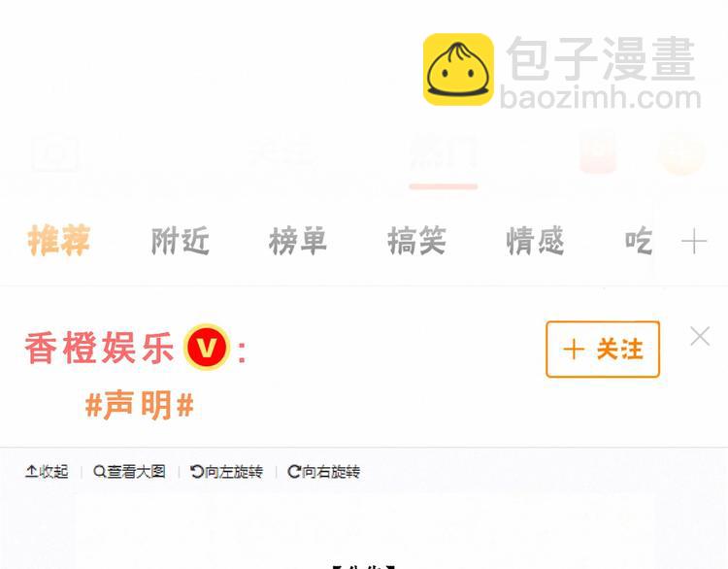
Task: Rotate image left with 向左旋转
Action: (226, 472)
